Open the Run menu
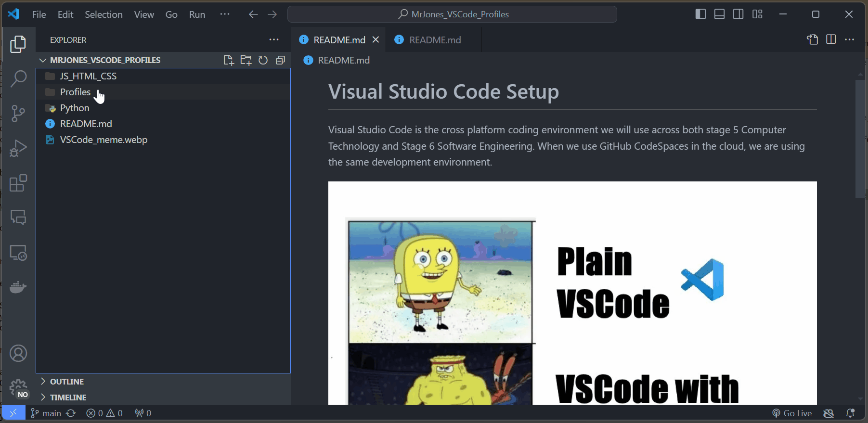The height and width of the screenshot is (423, 868). 197,14
